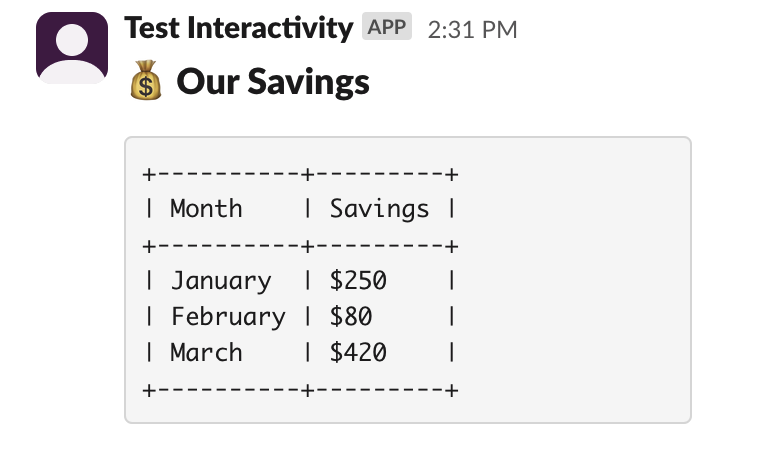Click the Test Interactivity user avatar
This screenshot has width=760, height=462.
coord(72,48)
